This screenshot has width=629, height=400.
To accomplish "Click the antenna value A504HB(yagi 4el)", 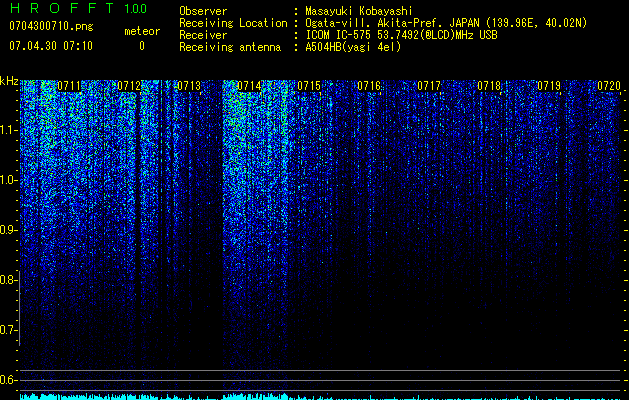I will 353,47.
